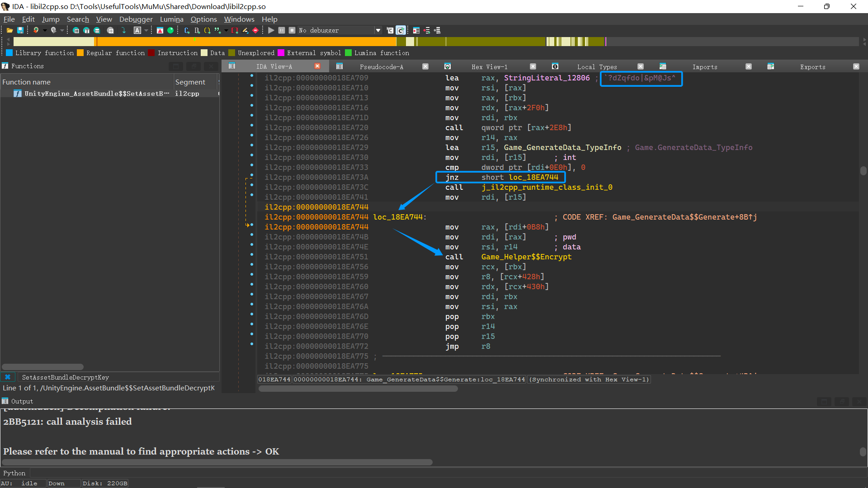868x488 pixels.
Task: Open the No debugger dropdown
Action: pos(378,30)
